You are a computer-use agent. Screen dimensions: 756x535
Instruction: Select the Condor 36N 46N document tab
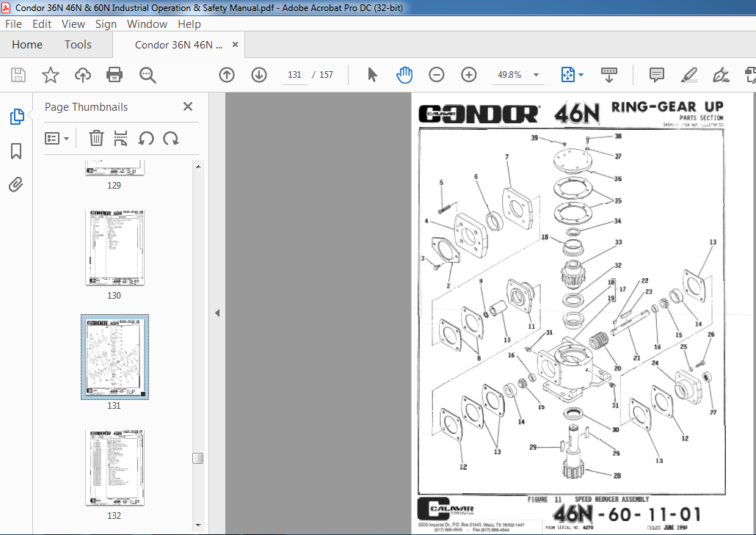[x=178, y=45]
